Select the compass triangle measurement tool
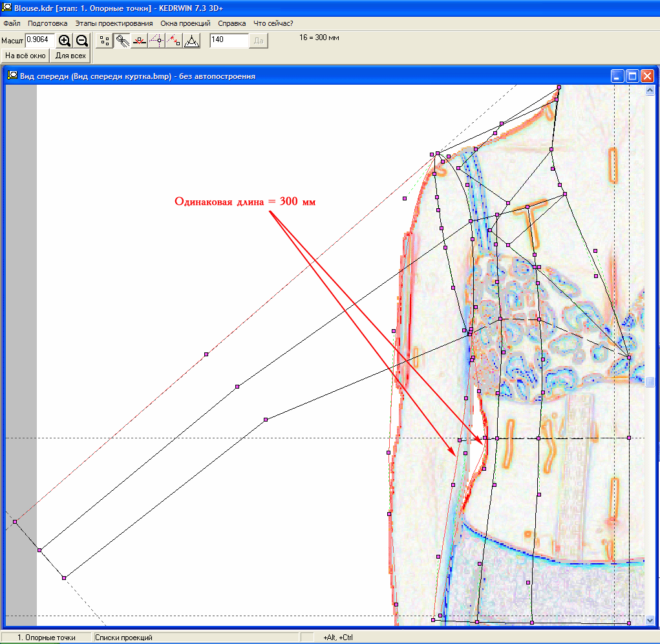Viewport: 660px width, 644px height. tap(191, 41)
